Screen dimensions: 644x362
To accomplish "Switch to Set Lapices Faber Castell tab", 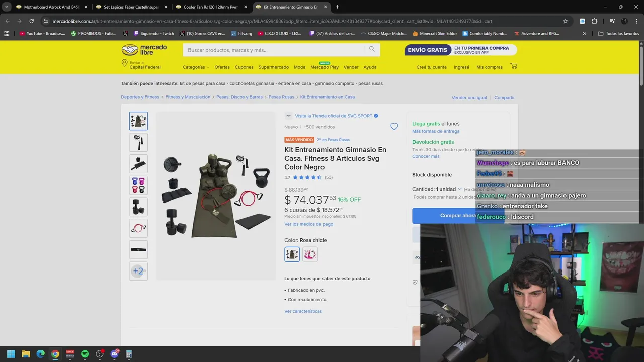I will click(130, 7).
